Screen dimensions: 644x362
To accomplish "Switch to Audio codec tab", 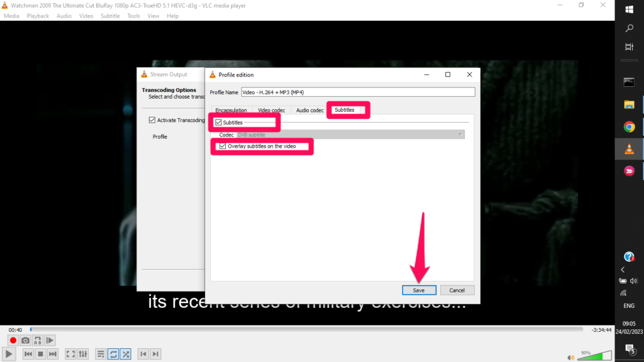I will [x=309, y=110].
